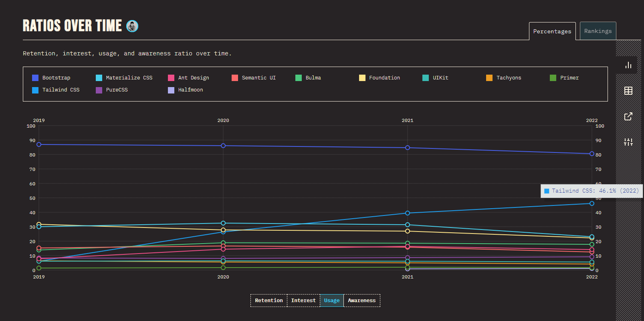This screenshot has height=321, width=644.
Task: Highlight the Halfmoon legend label
Action: [191, 90]
